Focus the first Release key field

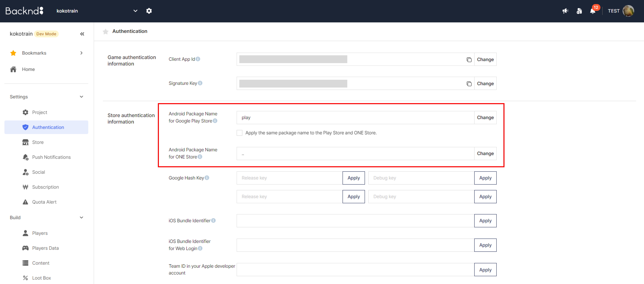289,178
